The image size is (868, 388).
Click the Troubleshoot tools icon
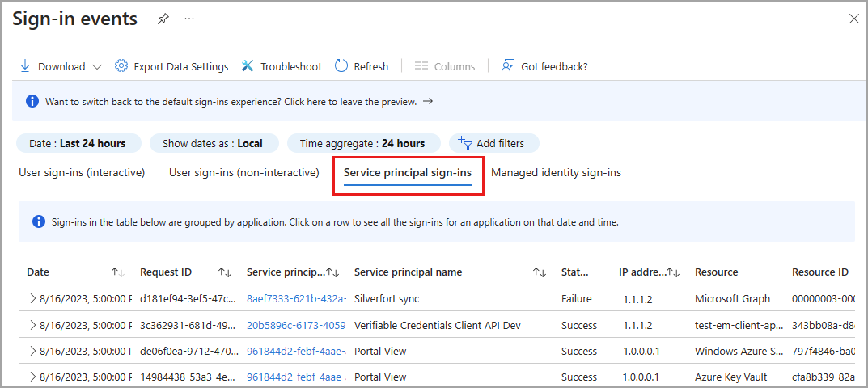248,65
